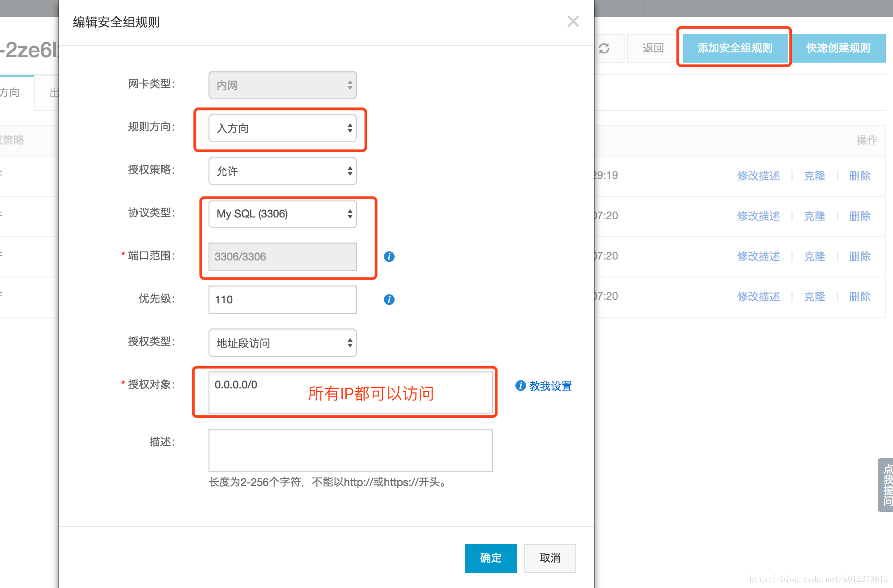Click 克隆 in the second rule row
The height and width of the screenshot is (588, 893).
coord(814,216)
